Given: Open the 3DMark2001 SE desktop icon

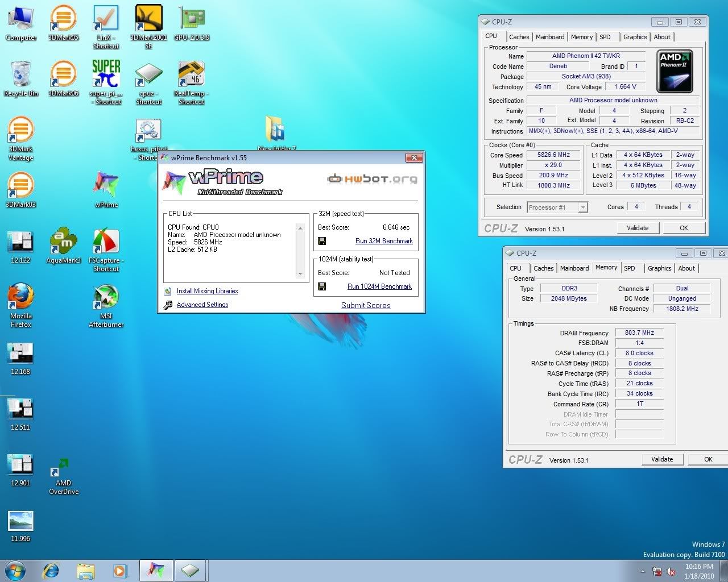Looking at the screenshot, I should [x=148, y=27].
